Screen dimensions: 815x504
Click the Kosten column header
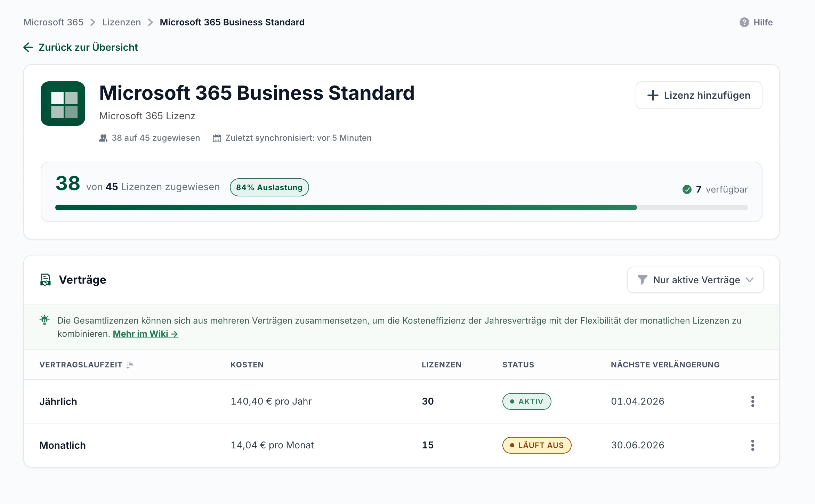click(x=247, y=365)
